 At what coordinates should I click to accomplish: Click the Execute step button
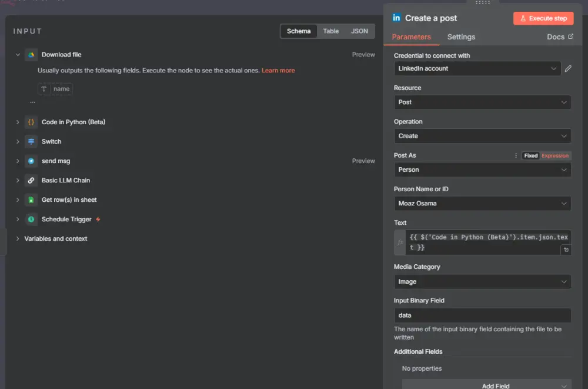(x=543, y=18)
